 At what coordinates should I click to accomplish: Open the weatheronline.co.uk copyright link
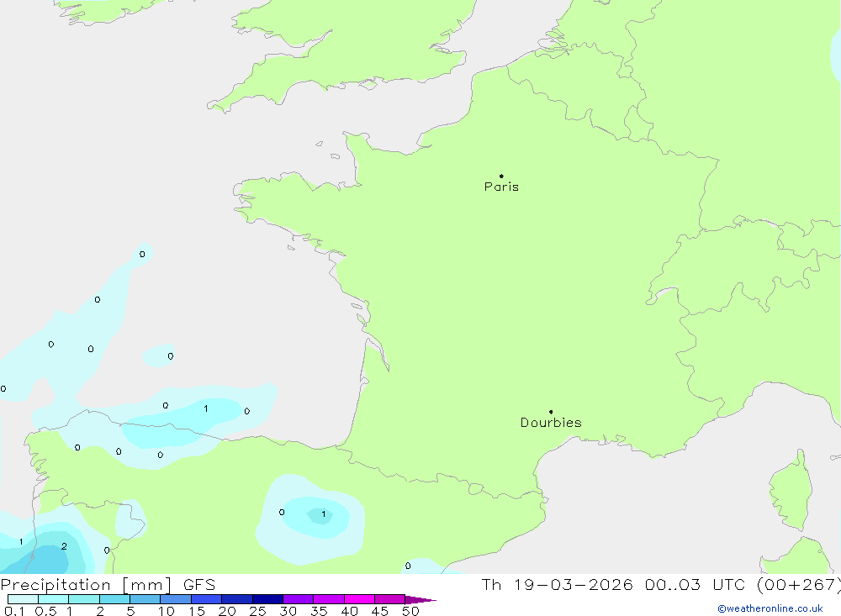pyautogui.click(x=770, y=608)
